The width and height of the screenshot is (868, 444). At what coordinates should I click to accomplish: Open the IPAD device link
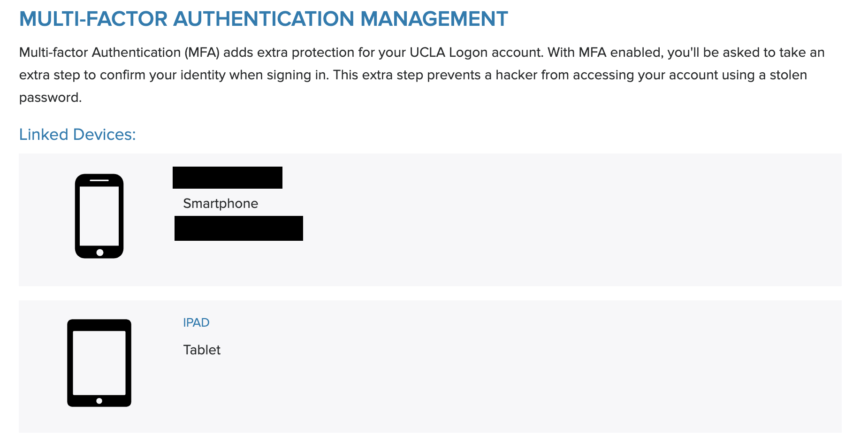click(x=196, y=322)
